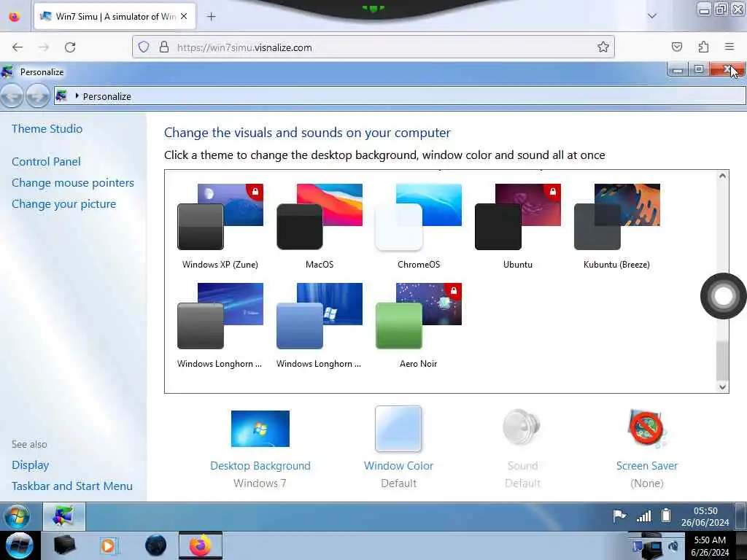Select the MacOS theme
Viewport: 747px width, 560px height.
click(x=320, y=227)
